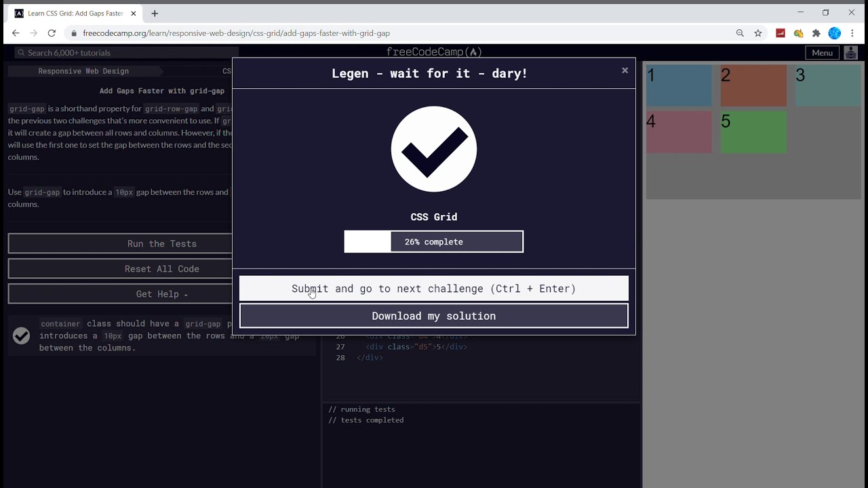868x488 pixels.
Task: Go forward in browser history
Action: (33, 33)
